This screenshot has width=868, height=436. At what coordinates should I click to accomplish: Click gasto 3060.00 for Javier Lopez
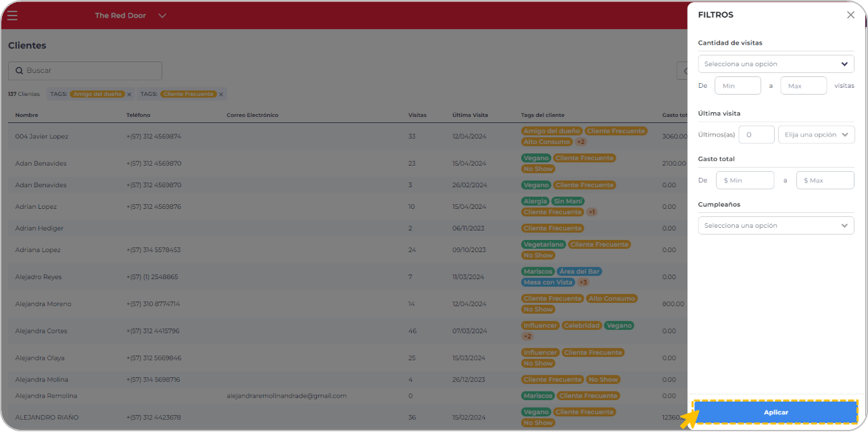675,137
